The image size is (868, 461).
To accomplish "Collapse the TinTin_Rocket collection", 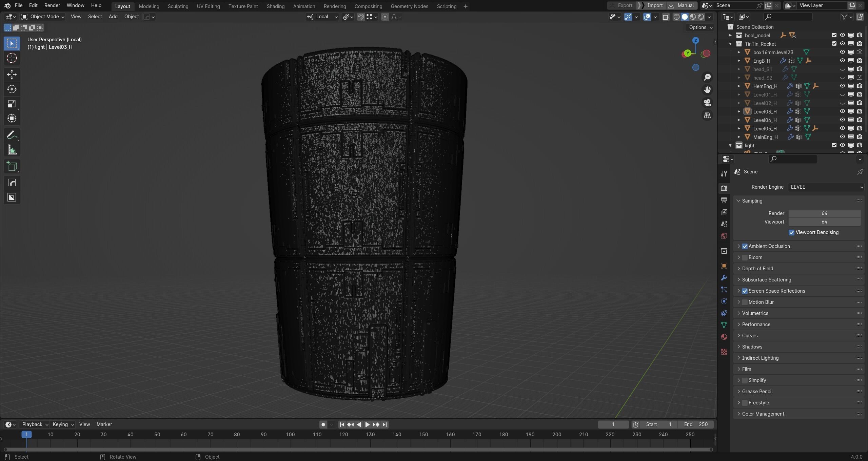I will pyautogui.click(x=730, y=44).
